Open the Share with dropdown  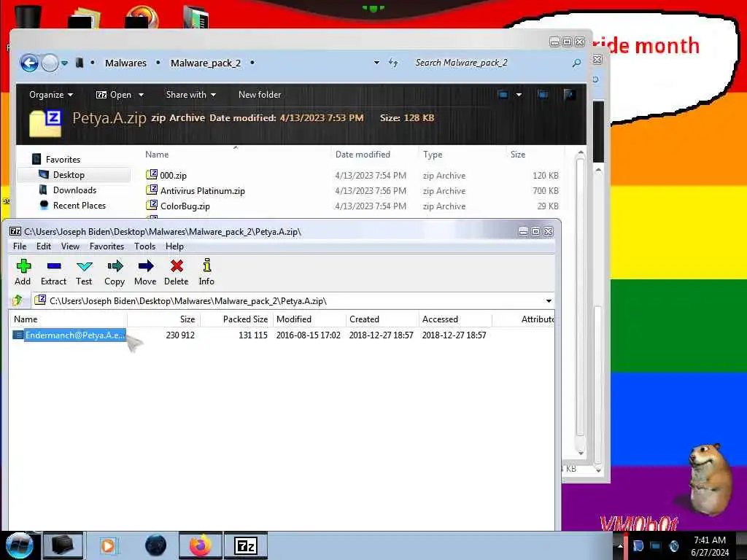click(x=190, y=95)
